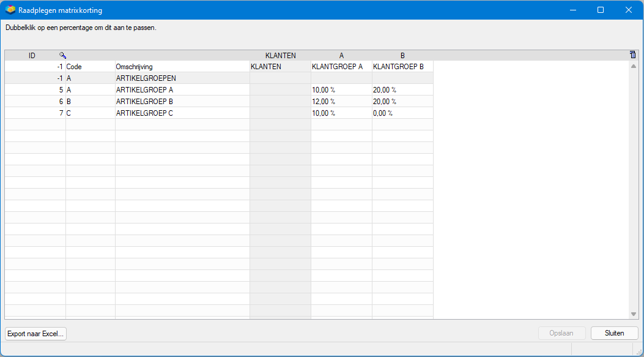Click column header A
The height and width of the screenshot is (357, 644).
341,55
